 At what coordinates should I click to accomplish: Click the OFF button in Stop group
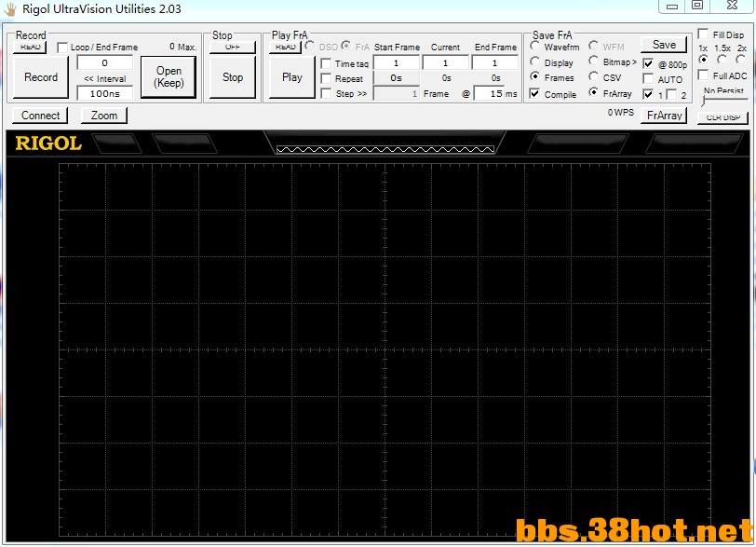[233, 48]
